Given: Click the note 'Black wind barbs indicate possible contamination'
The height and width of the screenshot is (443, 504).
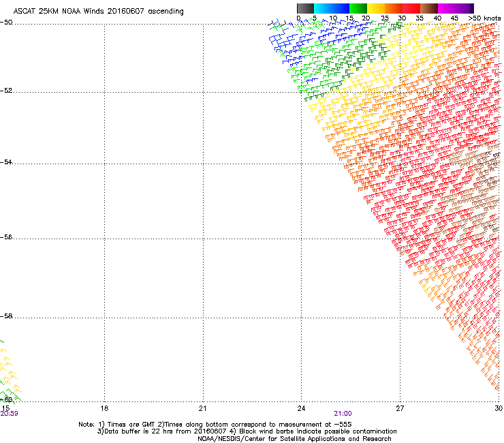Looking at the screenshot, I should point(318,431).
